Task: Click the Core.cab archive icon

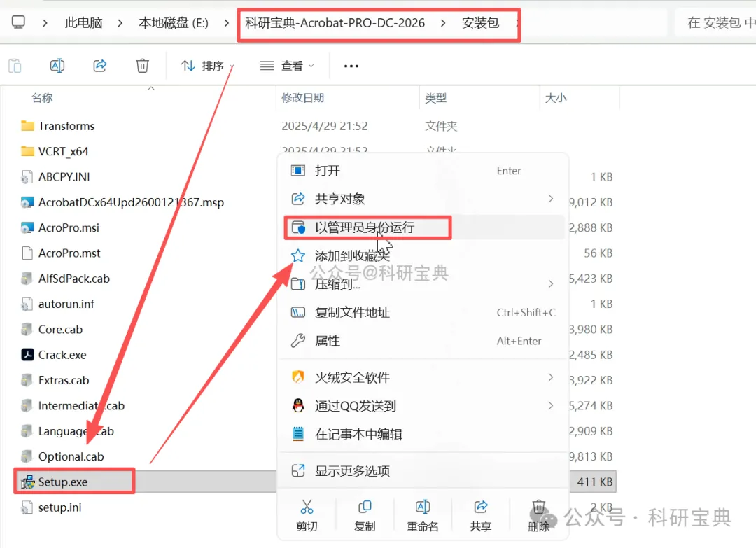Action: tap(27, 330)
